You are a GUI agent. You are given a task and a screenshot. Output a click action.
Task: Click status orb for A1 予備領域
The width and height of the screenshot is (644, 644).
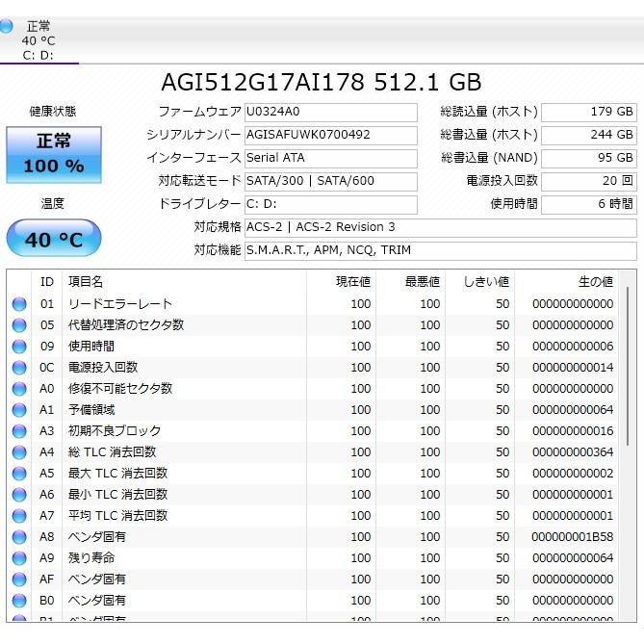pyautogui.click(x=19, y=410)
